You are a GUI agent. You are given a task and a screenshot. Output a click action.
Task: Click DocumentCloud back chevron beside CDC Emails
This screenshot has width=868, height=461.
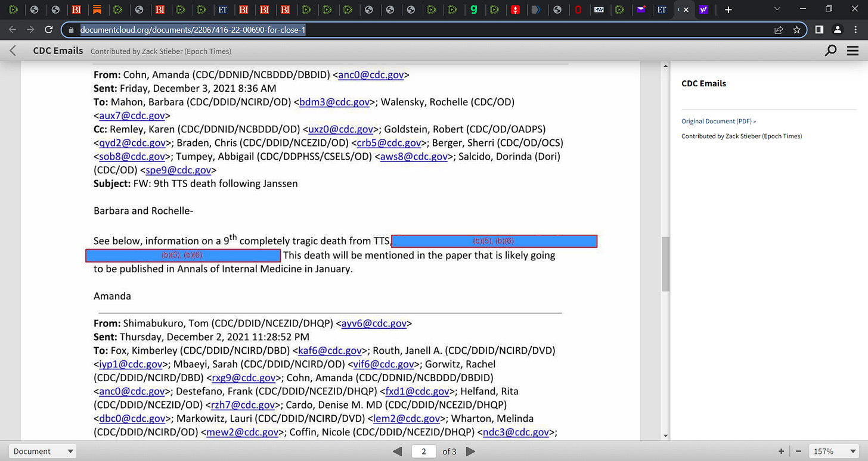pos(13,51)
